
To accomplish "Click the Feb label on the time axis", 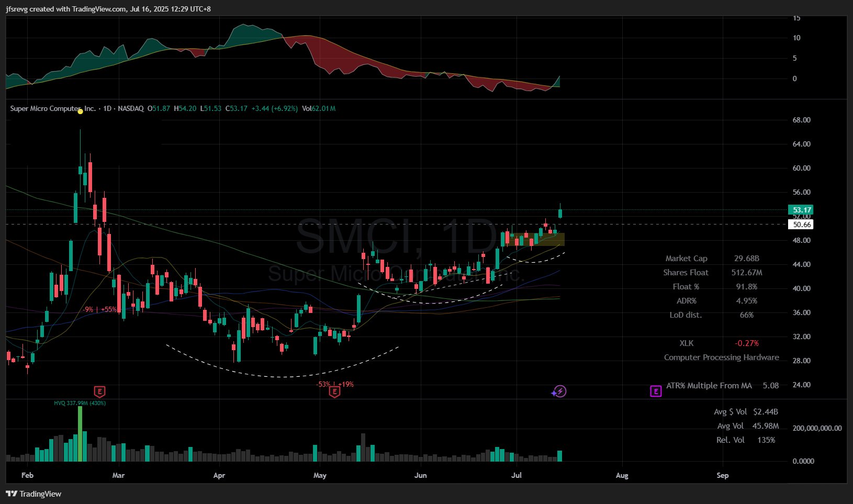I will tap(27, 475).
